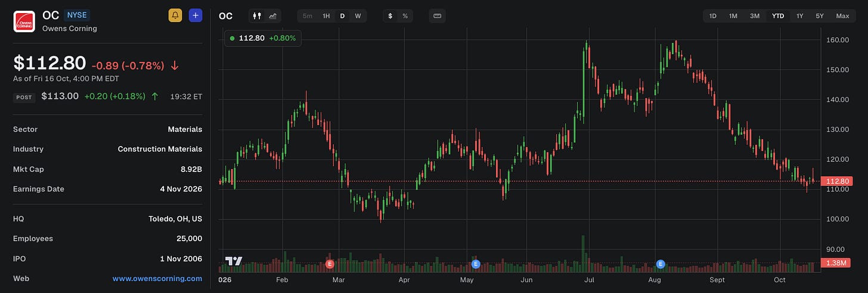
Task: Click the Jul label on the time axis
Action: (x=589, y=279)
